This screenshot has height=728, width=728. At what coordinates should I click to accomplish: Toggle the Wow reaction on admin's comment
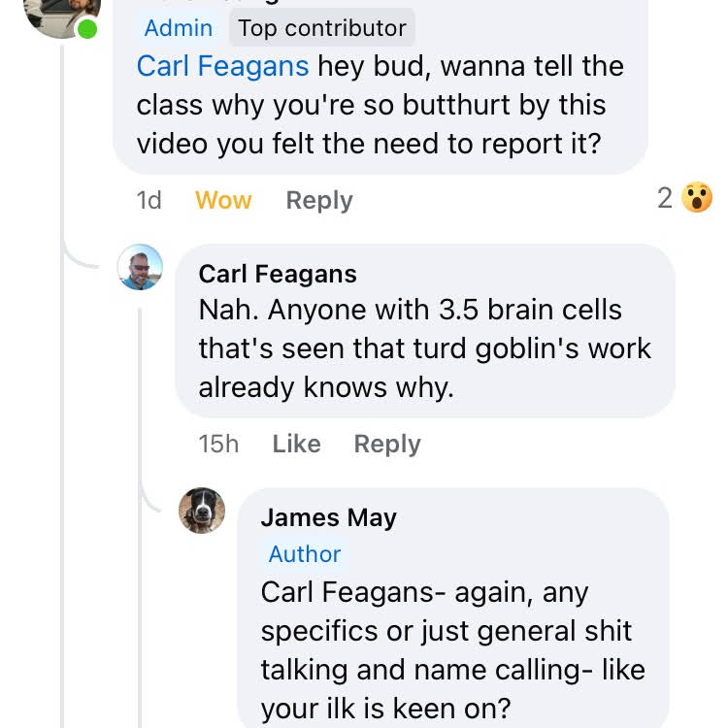223,201
